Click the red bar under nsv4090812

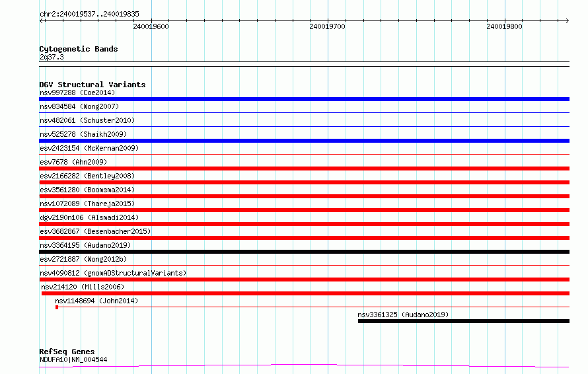coord(304,280)
